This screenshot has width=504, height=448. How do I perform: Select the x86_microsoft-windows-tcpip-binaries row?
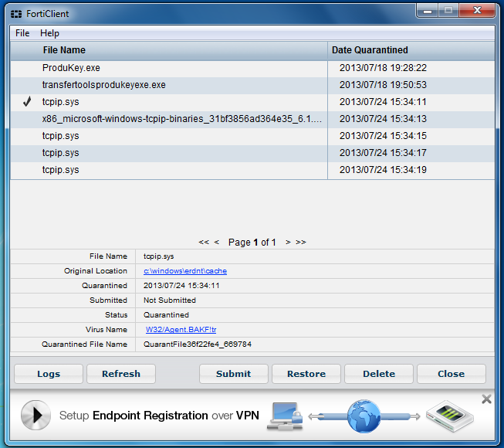coord(252,119)
